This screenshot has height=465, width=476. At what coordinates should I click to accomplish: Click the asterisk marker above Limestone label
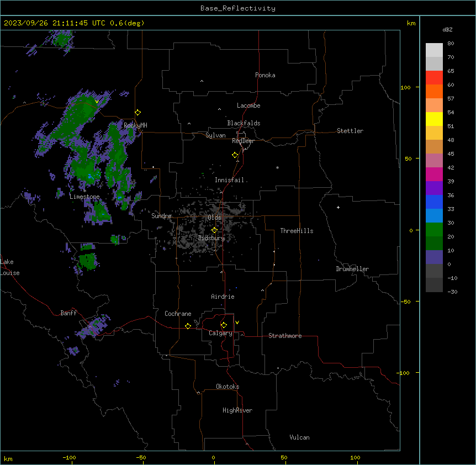coord(84,191)
